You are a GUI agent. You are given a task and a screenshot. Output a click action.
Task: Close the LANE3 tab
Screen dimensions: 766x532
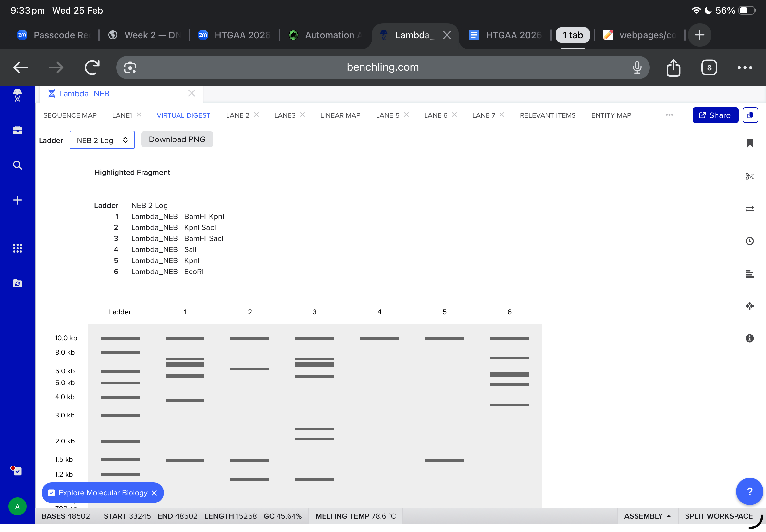point(303,115)
